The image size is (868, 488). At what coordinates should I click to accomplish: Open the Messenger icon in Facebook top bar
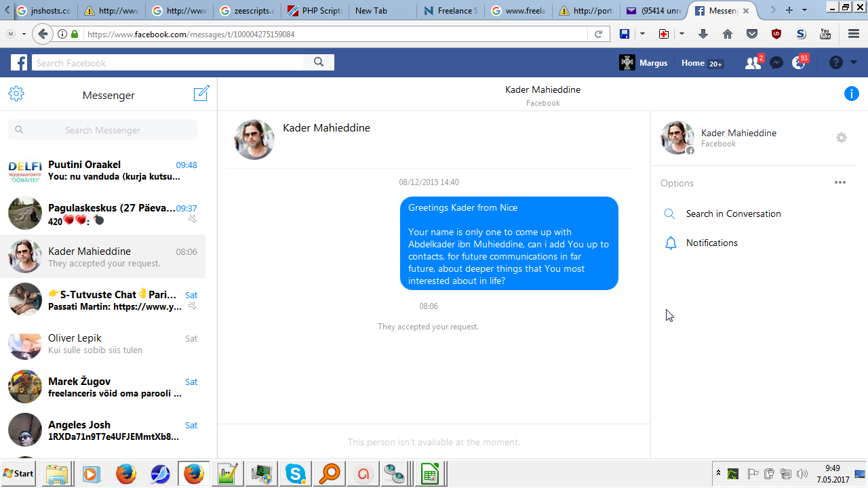777,63
